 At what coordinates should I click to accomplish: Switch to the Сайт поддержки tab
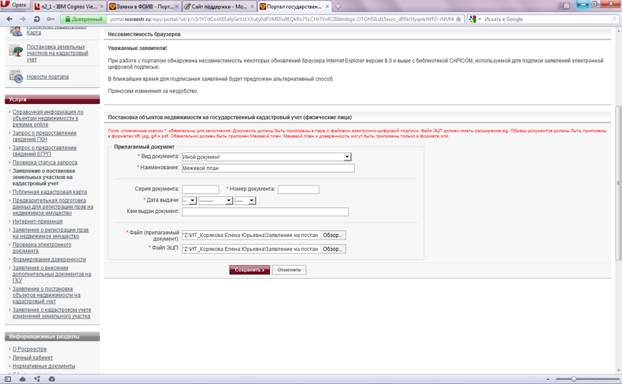click(x=219, y=7)
